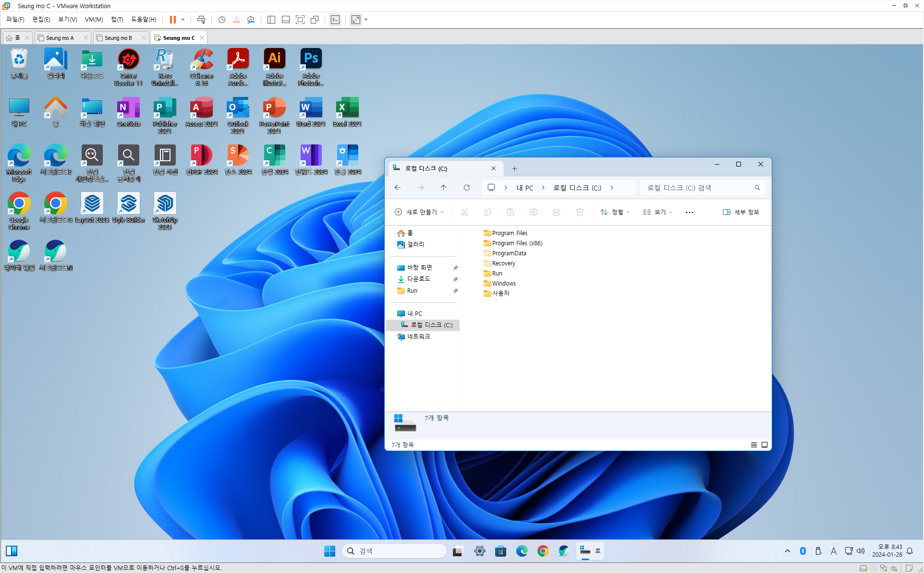Image resolution: width=924 pixels, height=573 pixels.
Task: Open VMware console view icon
Action: [x=335, y=20]
